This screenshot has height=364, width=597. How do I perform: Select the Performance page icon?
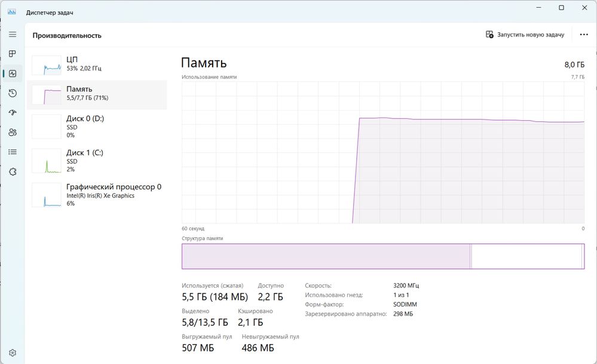[x=13, y=74]
